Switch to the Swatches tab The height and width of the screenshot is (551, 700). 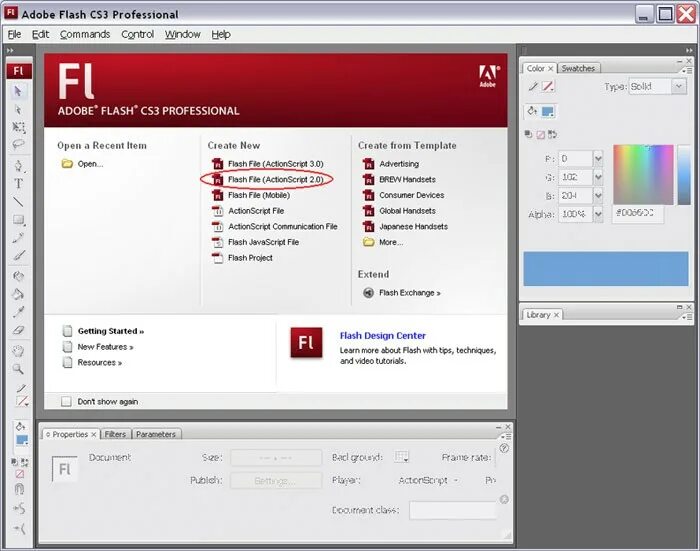point(578,68)
